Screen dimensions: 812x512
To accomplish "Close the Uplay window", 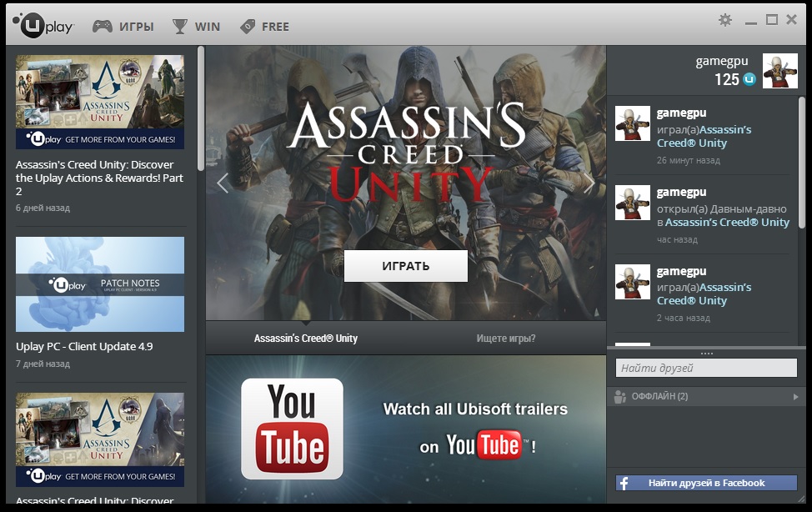I will pyautogui.click(x=791, y=20).
